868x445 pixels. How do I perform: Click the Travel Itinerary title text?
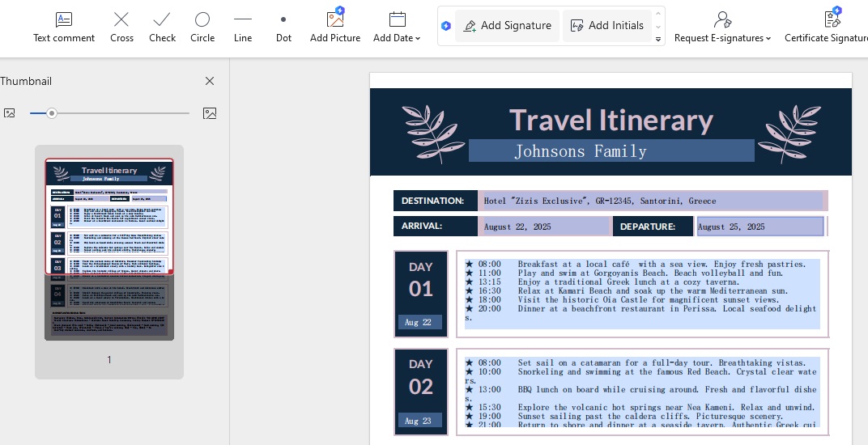point(611,120)
